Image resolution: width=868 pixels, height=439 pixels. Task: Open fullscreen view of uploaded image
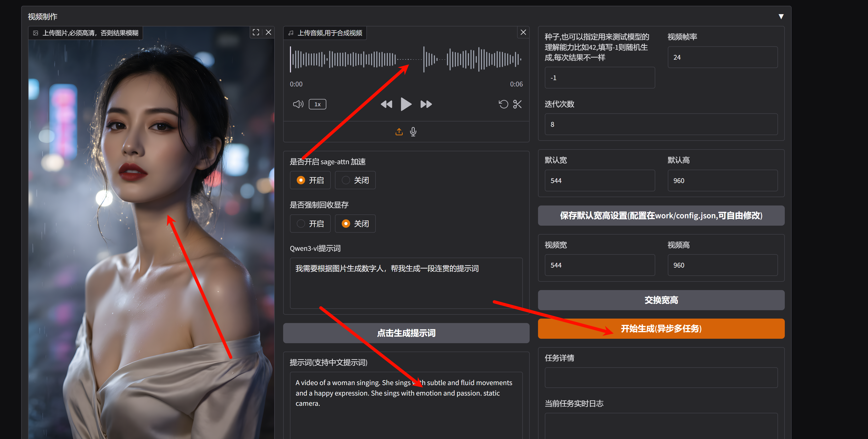(x=256, y=32)
